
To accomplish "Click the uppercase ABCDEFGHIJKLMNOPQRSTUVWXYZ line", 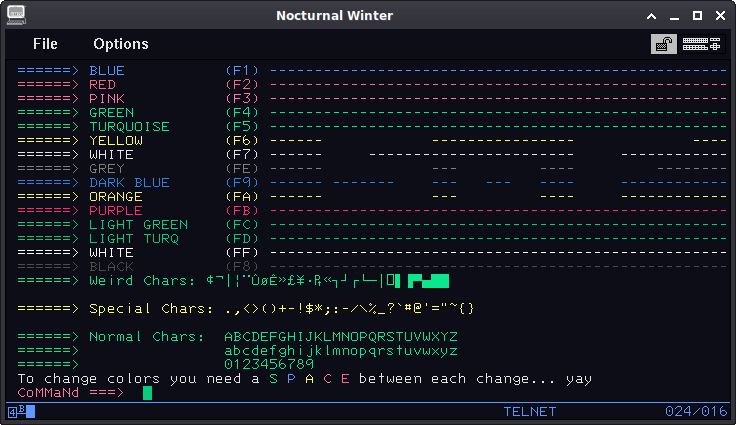I will 341,337.
